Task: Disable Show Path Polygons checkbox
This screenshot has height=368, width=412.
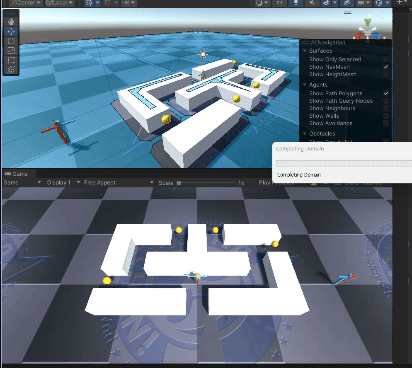Action: [386, 93]
